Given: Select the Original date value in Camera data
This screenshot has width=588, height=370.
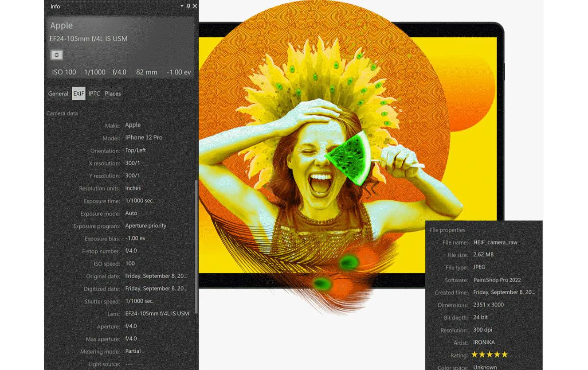Looking at the screenshot, I should pos(156,276).
